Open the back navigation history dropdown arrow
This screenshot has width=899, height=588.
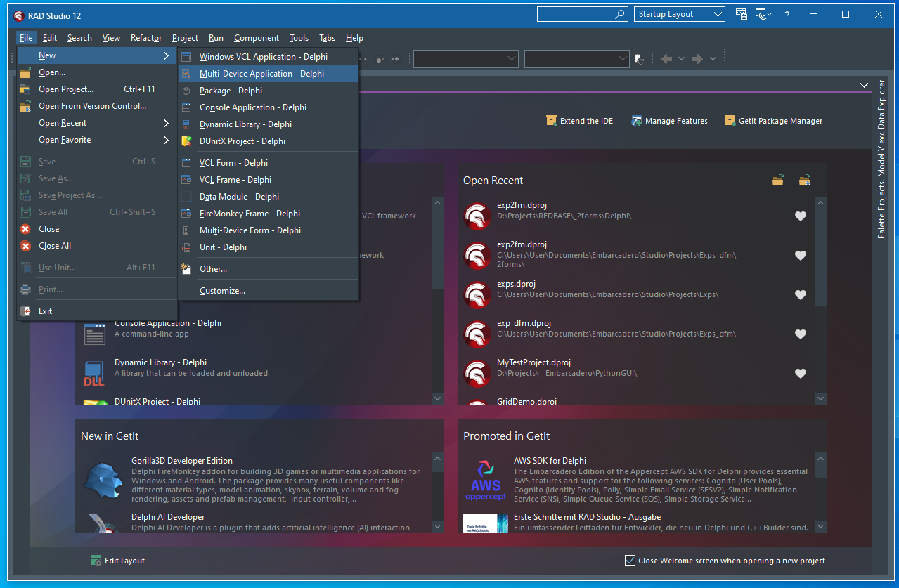click(682, 59)
